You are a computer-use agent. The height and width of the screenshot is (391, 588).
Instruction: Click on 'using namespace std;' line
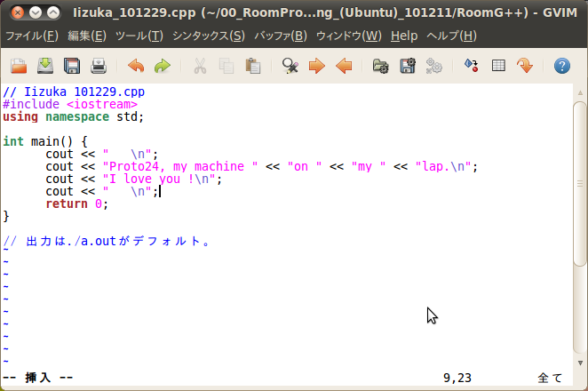[x=73, y=116]
